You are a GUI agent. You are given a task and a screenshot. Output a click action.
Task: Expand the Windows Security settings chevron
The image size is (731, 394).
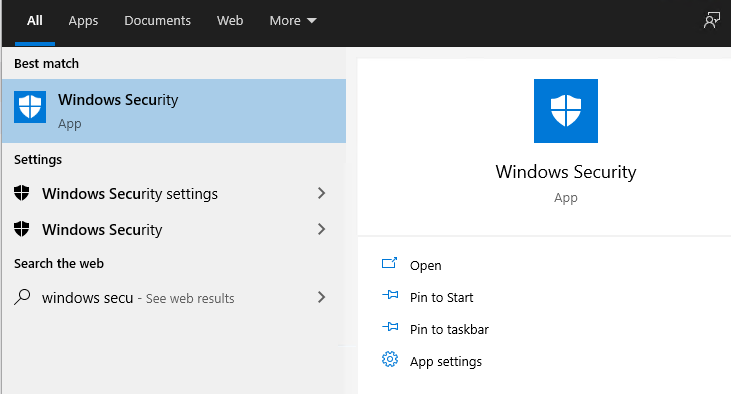coord(321,193)
